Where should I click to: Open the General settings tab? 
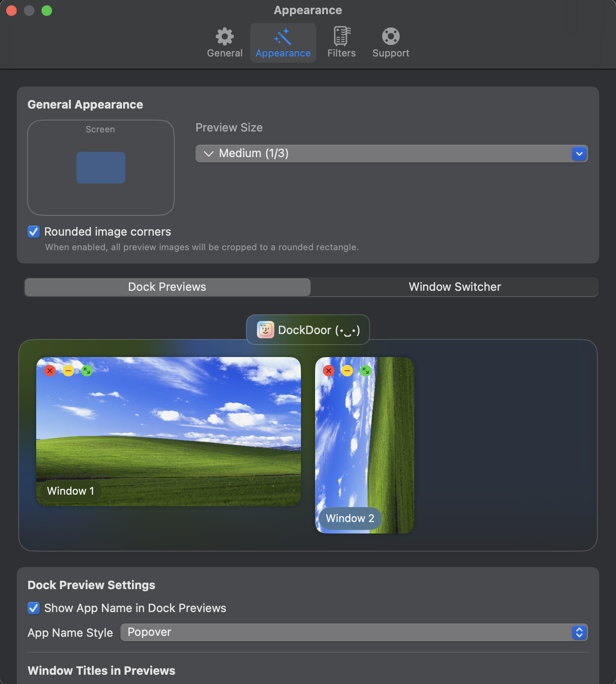coord(225,43)
